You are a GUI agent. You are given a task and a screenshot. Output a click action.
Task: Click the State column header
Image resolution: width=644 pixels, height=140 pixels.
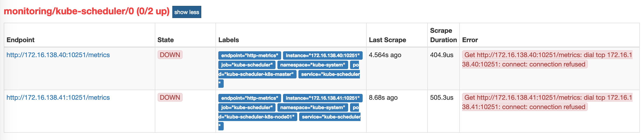pos(166,40)
